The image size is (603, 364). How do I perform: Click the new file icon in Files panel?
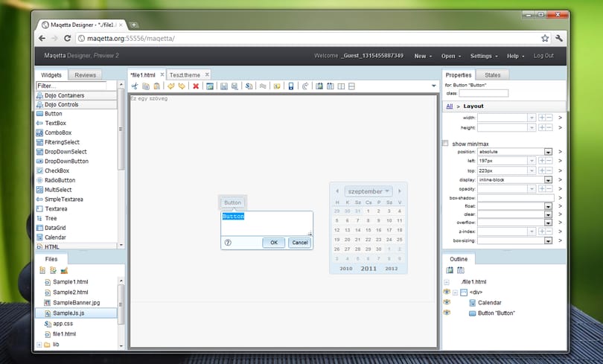[42, 271]
